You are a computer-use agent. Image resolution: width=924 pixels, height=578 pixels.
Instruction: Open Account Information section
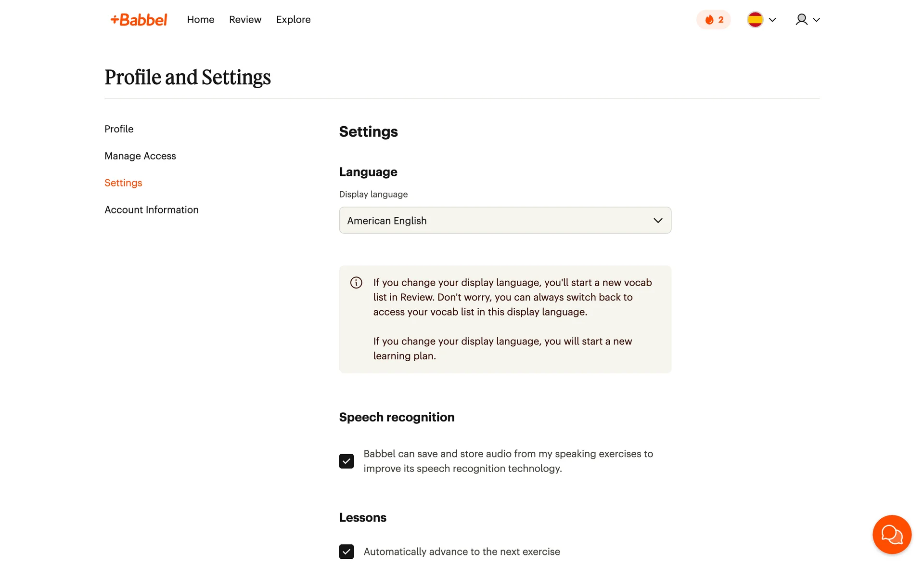(x=152, y=210)
